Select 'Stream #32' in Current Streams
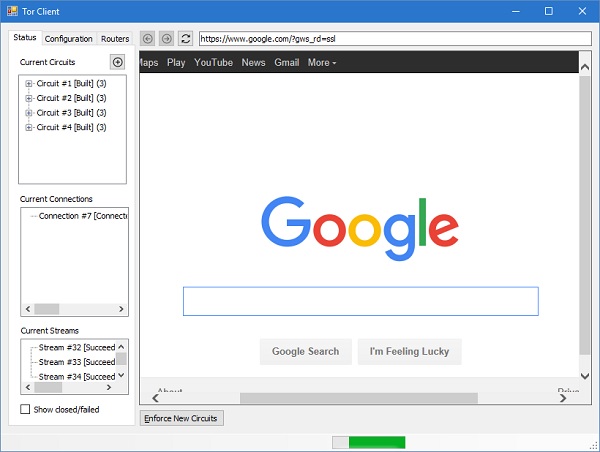The width and height of the screenshot is (600, 452). click(x=77, y=348)
